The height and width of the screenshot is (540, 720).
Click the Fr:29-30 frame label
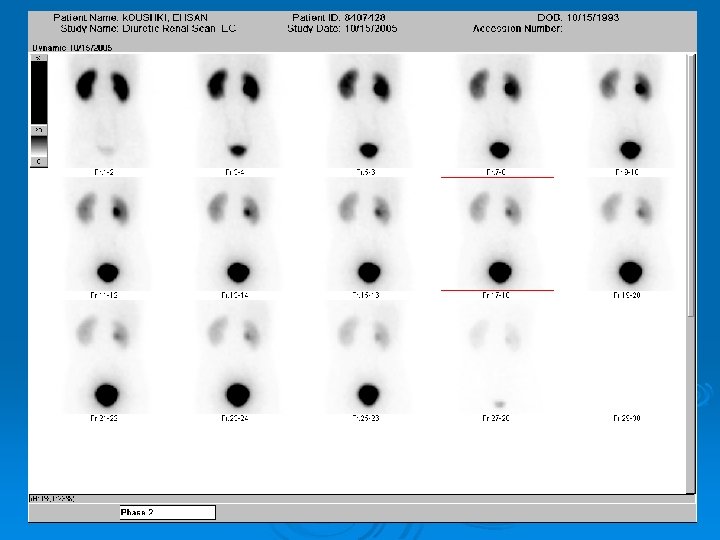(x=627, y=418)
